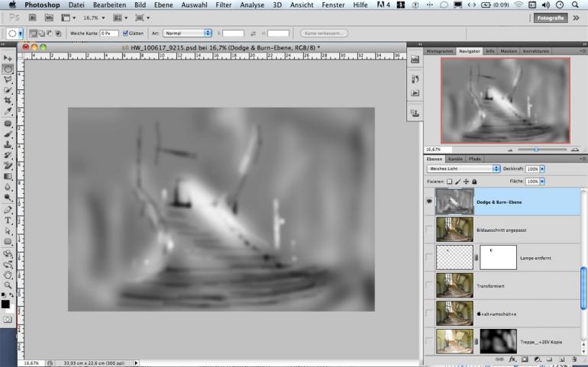The height and width of the screenshot is (367, 588).
Task: Switch to the Kanäle tab
Action: click(x=455, y=159)
